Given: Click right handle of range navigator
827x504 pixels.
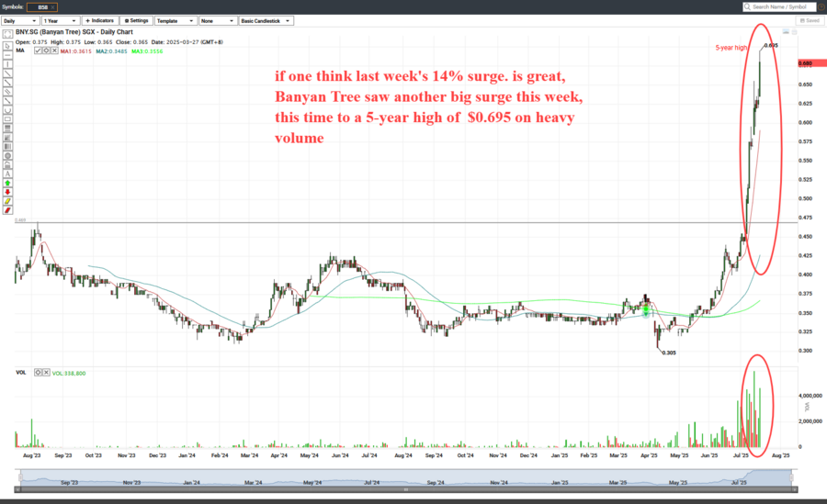Looking at the screenshot, I should [x=791, y=477].
